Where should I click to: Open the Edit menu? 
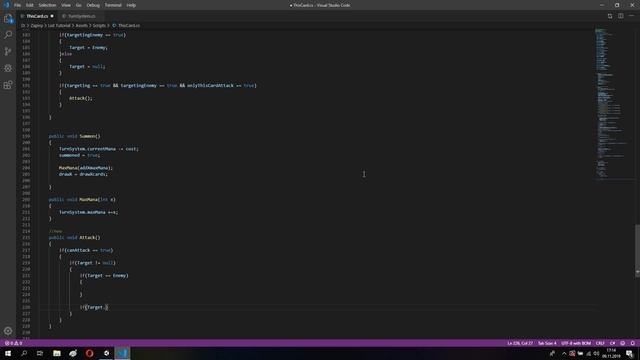click(x=30, y=5)
